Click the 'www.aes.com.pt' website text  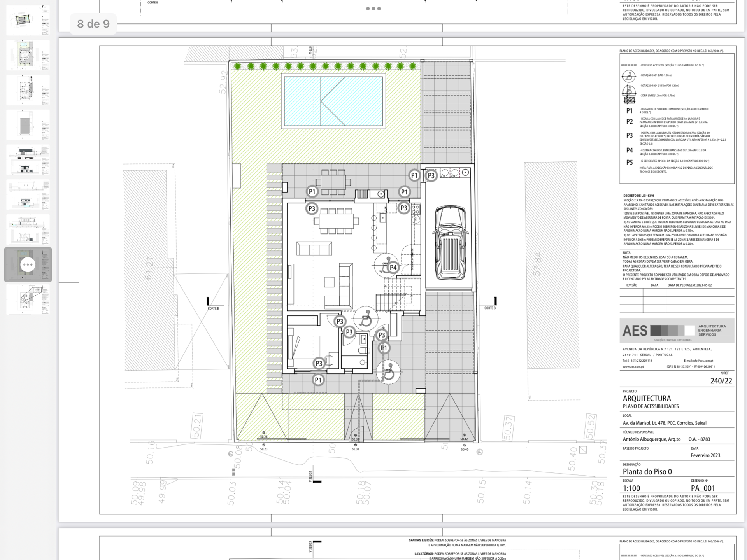[x=633, y=366]
